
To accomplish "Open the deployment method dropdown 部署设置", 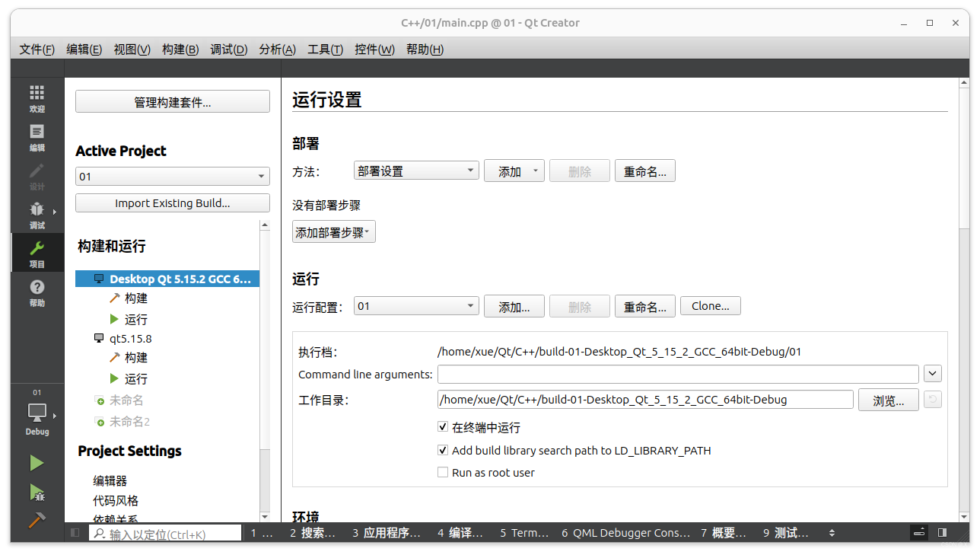I will [416, 171].
